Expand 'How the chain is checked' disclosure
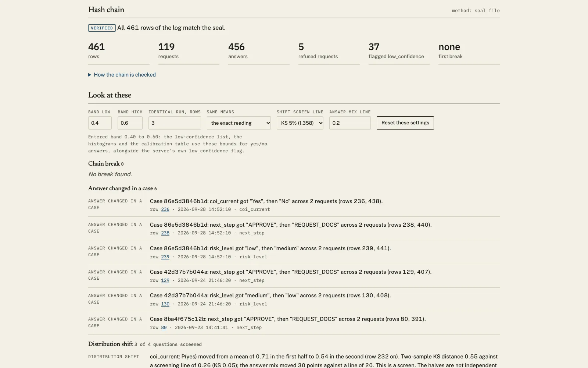 [122, 75]
